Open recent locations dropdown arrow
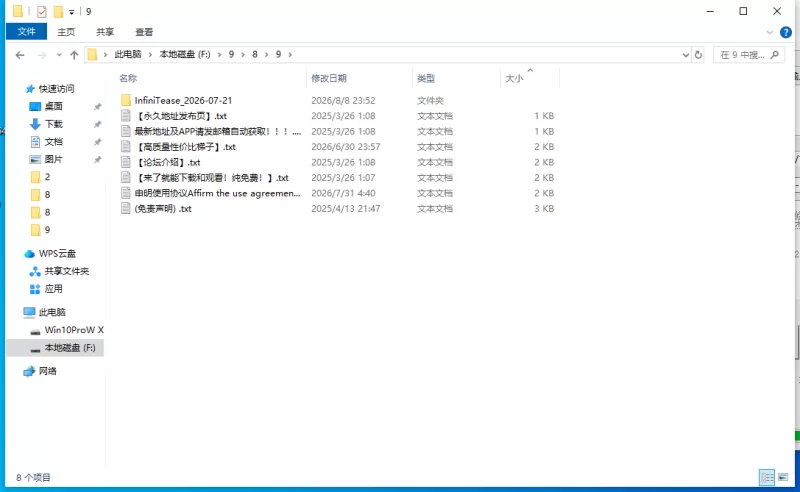The height and width of the screenshot is (492, 800). [x=59, y=55]
